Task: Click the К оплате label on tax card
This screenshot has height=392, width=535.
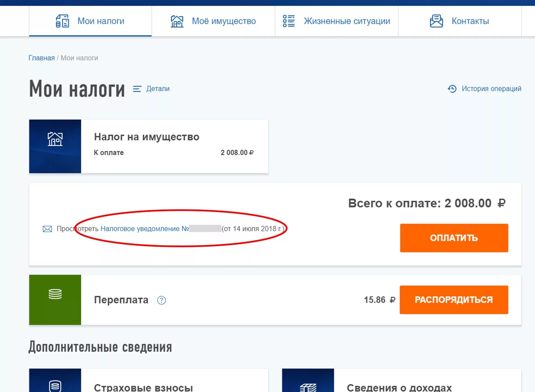Action: (109, 153)
